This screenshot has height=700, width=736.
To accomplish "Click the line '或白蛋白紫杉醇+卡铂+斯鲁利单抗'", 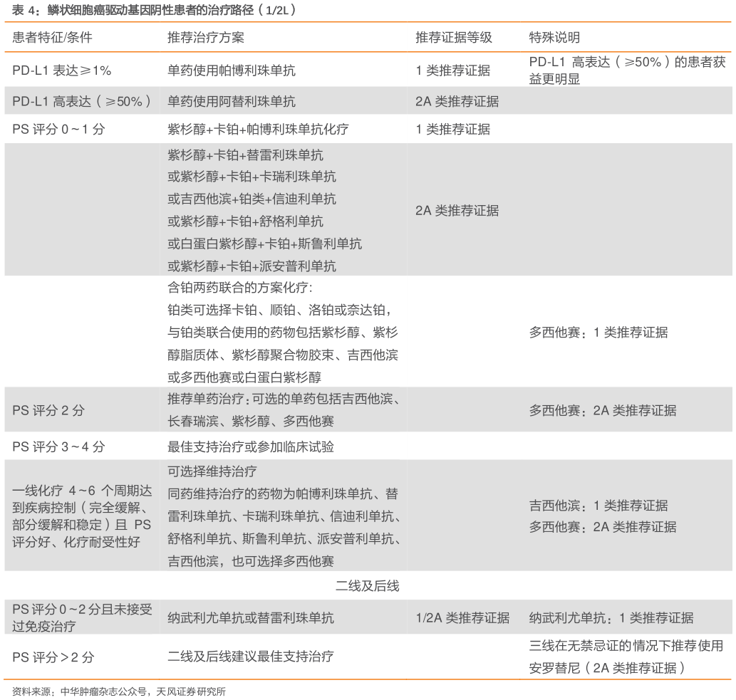I will point(264,244).
